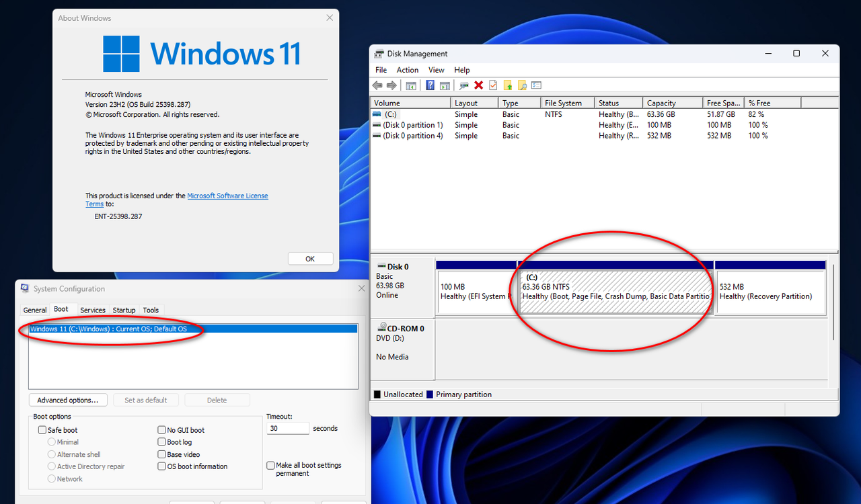Viewport: 861px width, 504px height.
Task: Click the yellow page with green arrow icon
Action: (508, 85)
